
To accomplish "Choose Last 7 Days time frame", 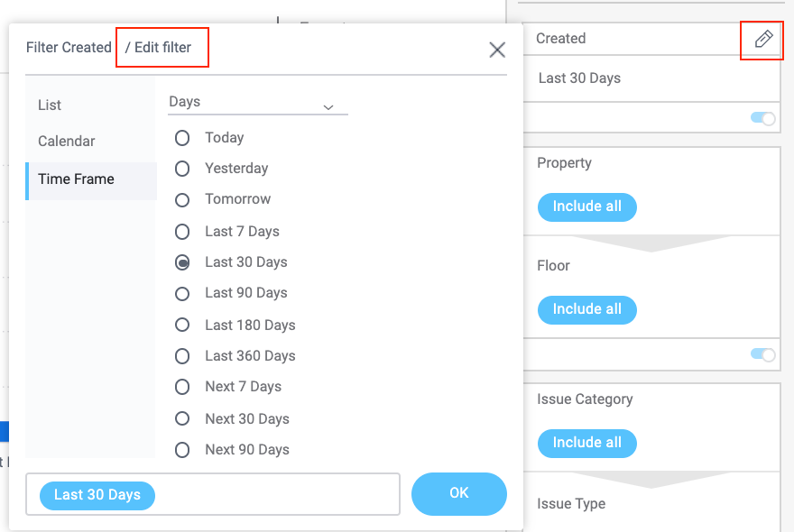I will tap(182, 232).
